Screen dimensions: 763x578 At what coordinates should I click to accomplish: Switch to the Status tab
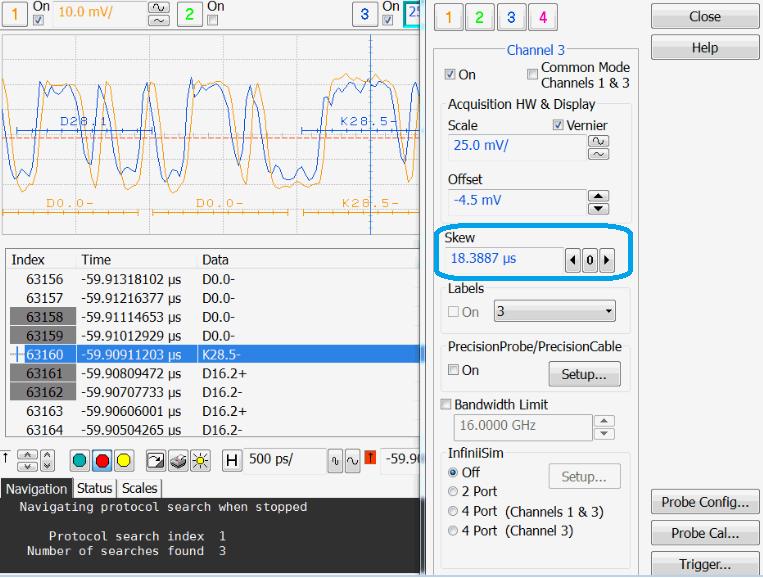pos(94,488)
